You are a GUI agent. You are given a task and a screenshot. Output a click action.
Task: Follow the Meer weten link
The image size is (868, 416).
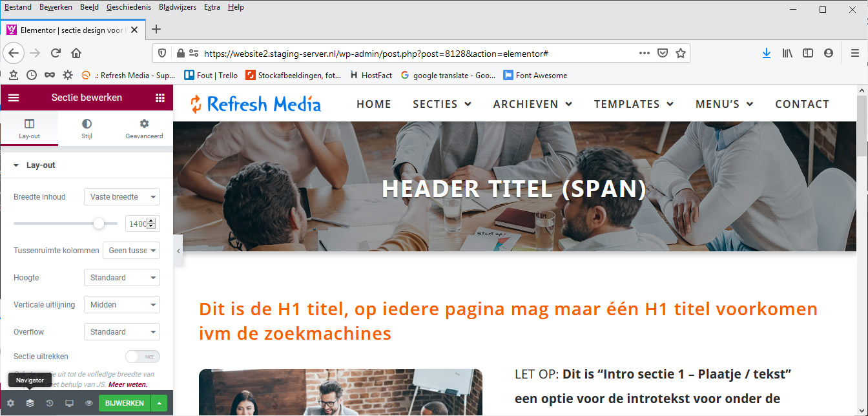coord(128,384)
